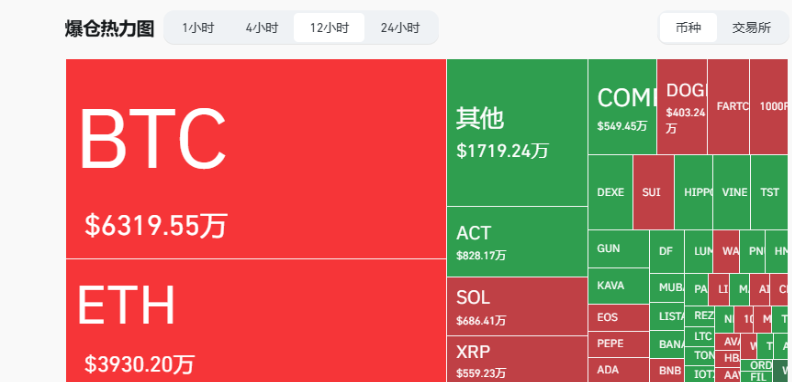This screenshot has width=792, height=382.
Task: Open the XRP heatmap tile
Action: (517, 359)
